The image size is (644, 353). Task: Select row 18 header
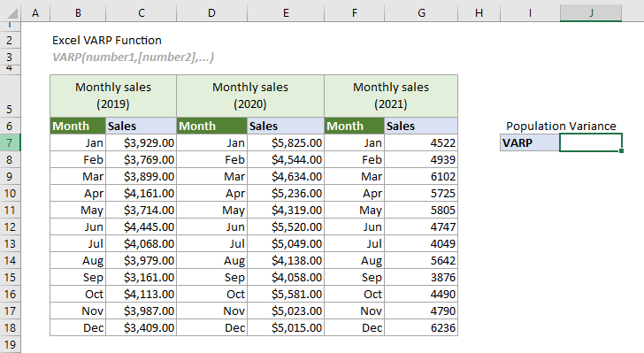click(10, 327)
